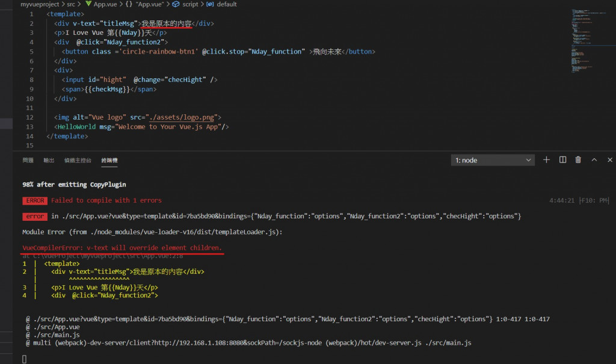Maximize panel using the up chevron

point(594,160)
